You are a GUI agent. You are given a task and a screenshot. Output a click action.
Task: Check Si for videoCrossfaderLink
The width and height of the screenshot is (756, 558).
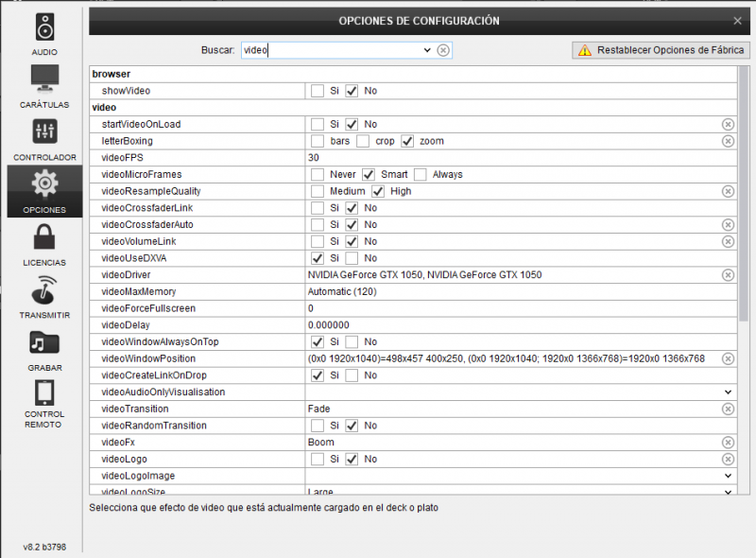pyautogui.click(x=318, y=208)
